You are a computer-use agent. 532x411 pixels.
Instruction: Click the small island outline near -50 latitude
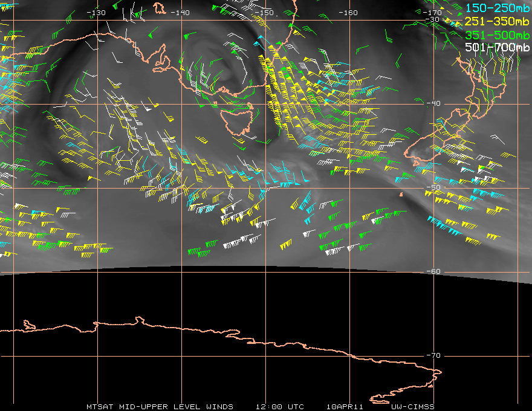[401, 195]
